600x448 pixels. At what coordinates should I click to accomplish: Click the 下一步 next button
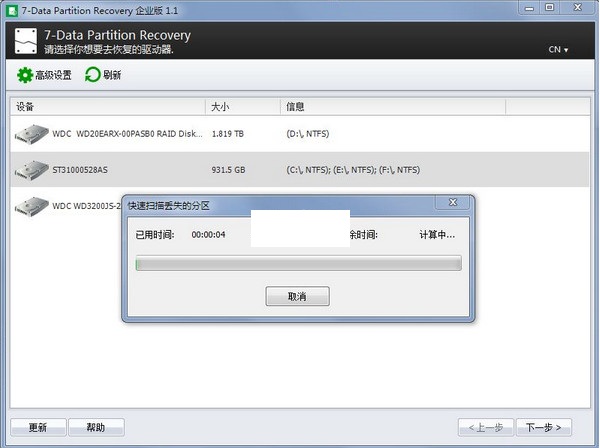click(543, 427)
